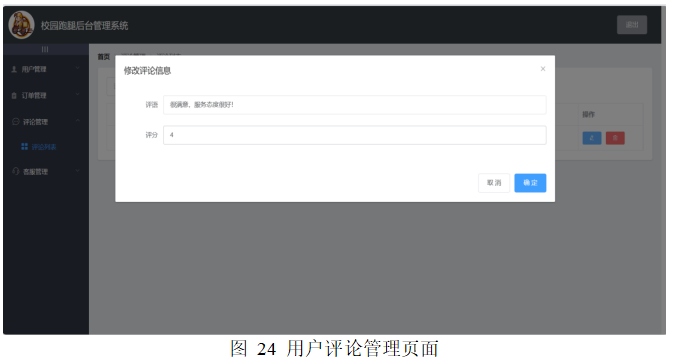680x362 pixels.
Task: Click the 首页 breadcrumb link
Action: (104, 57)
